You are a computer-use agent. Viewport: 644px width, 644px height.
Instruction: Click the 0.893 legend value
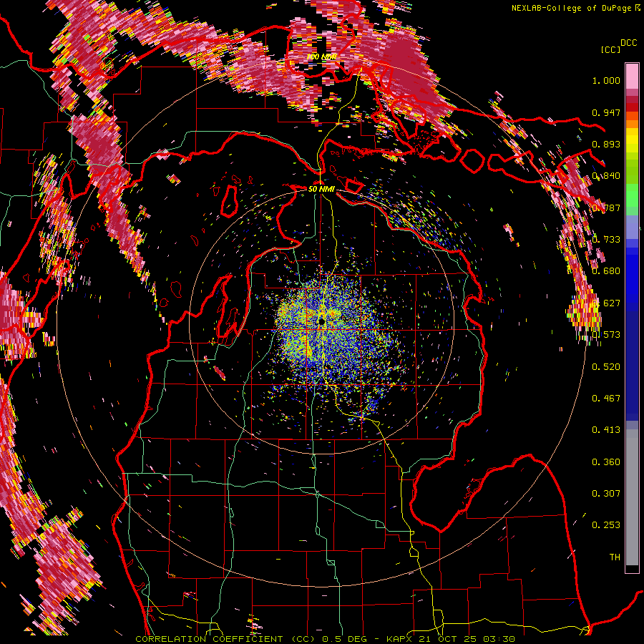[606, 144]
